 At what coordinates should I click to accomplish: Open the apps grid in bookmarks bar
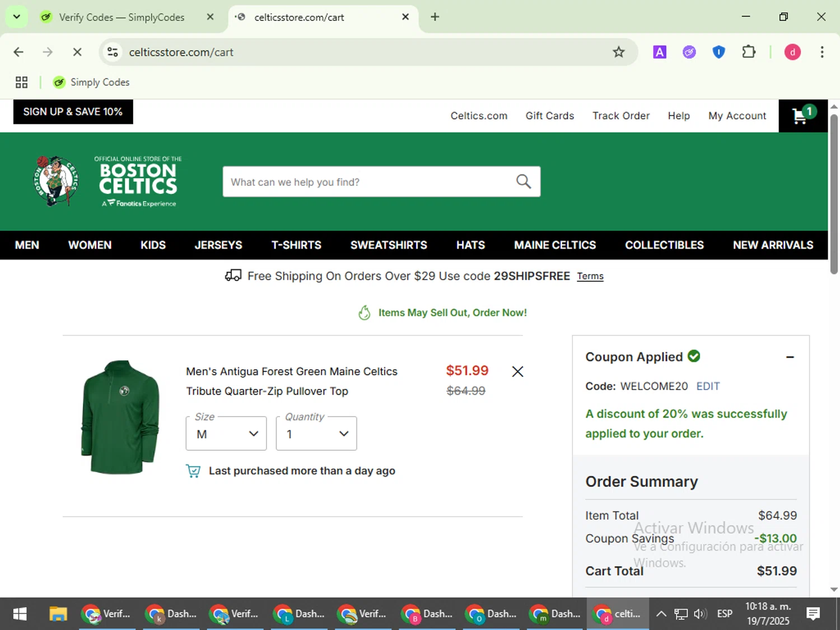click(x=21, y=82)
